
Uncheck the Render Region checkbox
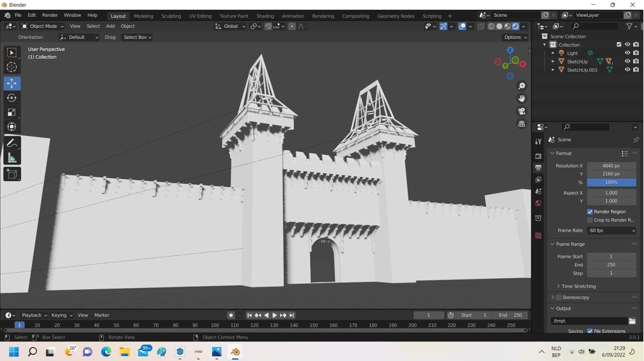coord(590,212)
